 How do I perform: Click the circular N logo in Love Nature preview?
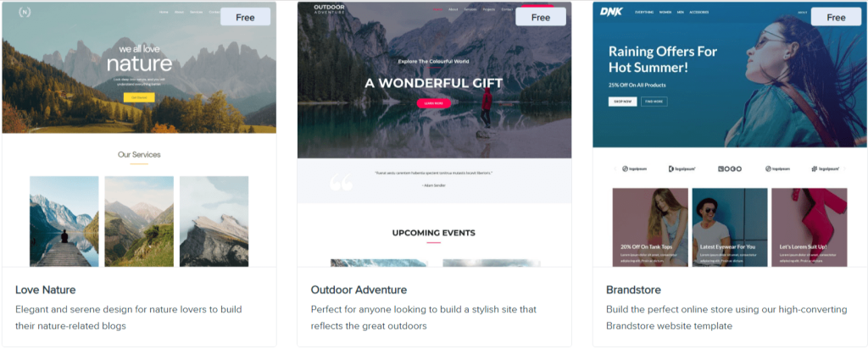[25, 12]
